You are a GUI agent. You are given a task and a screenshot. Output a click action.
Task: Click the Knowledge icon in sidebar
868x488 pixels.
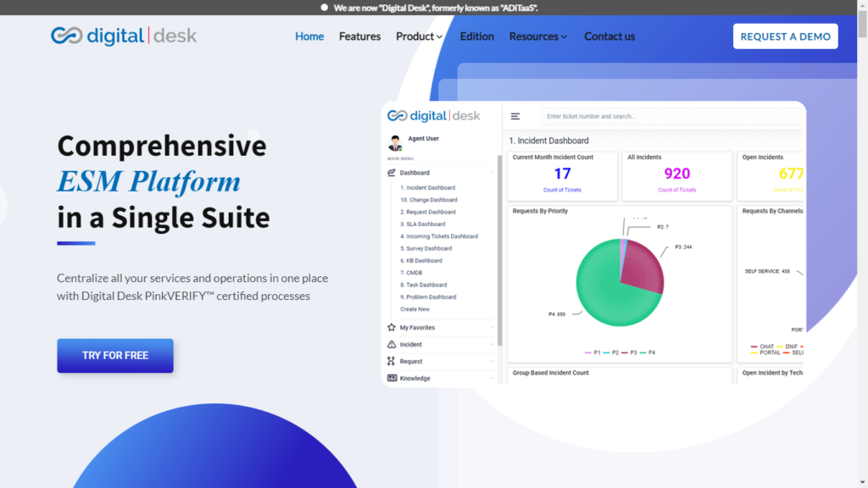click(392, 378)
